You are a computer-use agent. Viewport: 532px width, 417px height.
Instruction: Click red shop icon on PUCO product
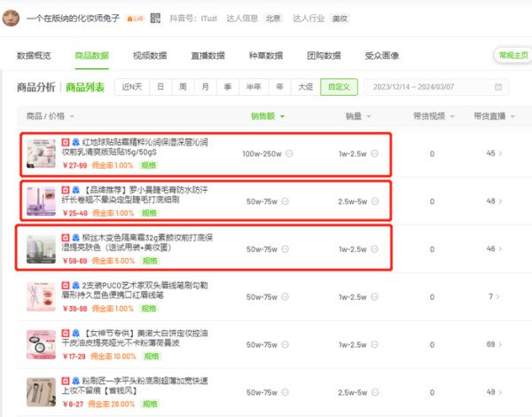coord(66,285)
